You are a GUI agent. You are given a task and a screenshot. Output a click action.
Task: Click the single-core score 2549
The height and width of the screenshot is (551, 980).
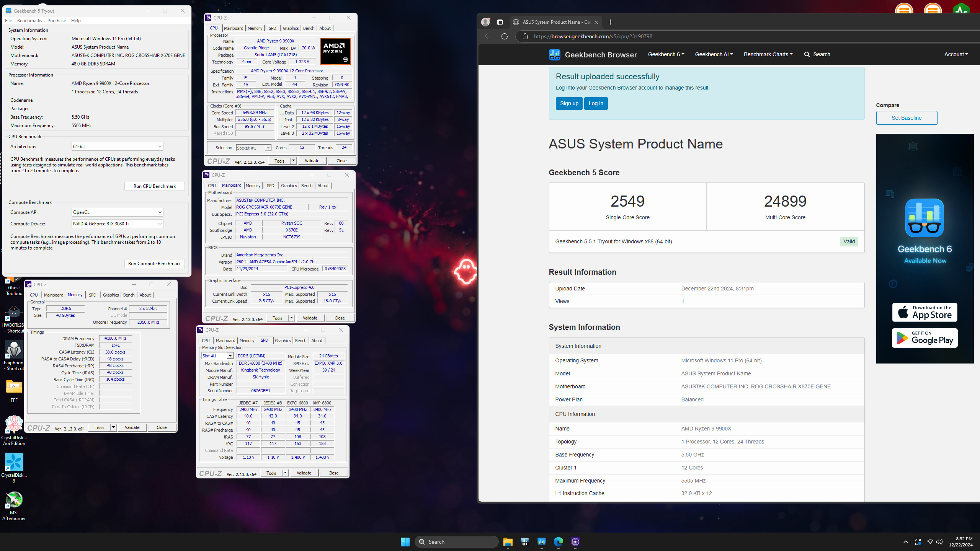pos(627,201)
